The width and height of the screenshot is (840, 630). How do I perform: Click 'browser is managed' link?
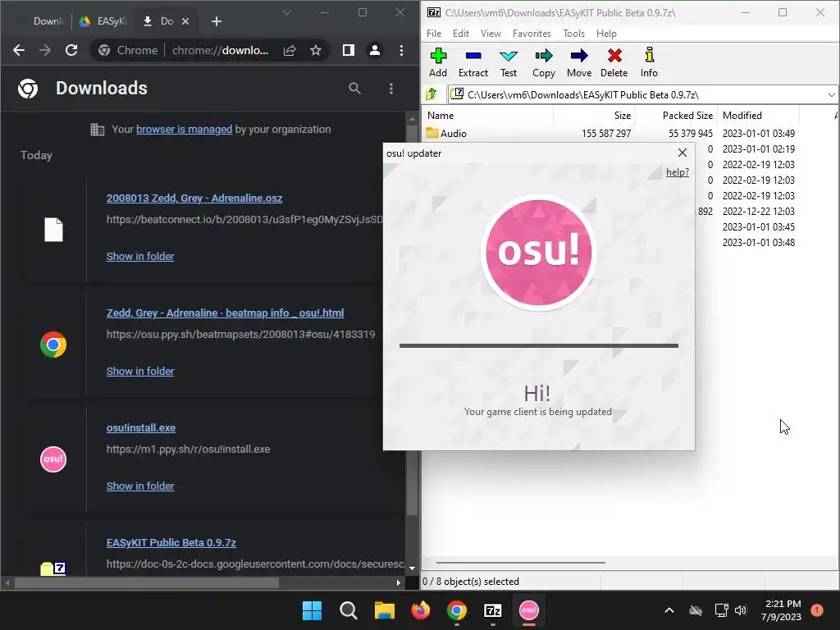tap(184, 129)
